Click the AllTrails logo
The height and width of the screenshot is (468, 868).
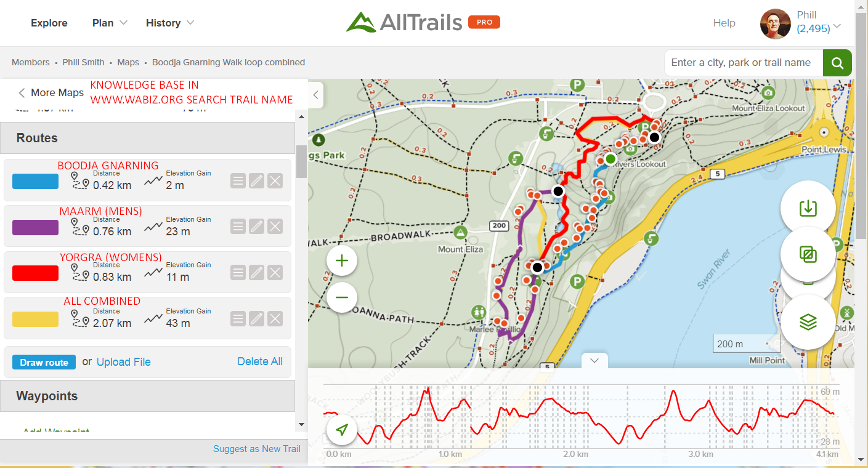404,23
